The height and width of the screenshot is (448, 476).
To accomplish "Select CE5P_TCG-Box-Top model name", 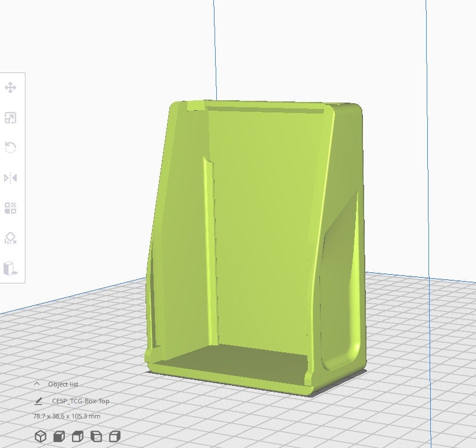I will [81, 401].
